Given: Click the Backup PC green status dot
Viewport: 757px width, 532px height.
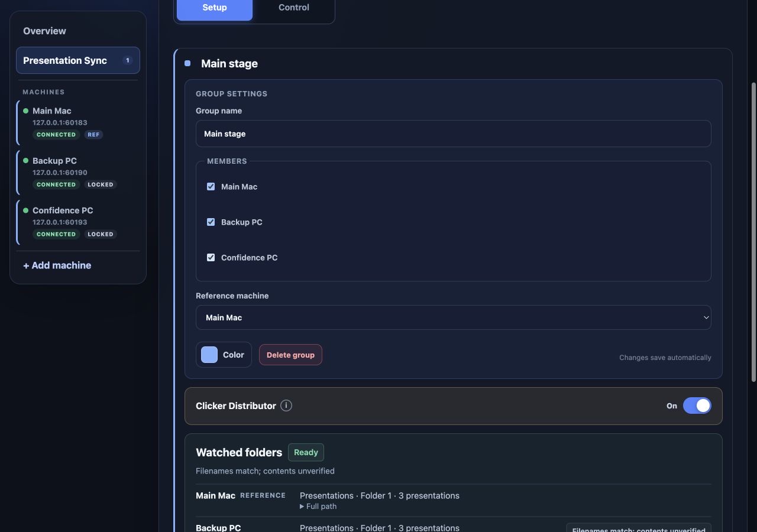Looking at the screenshot, I should [x=25, y=160].
